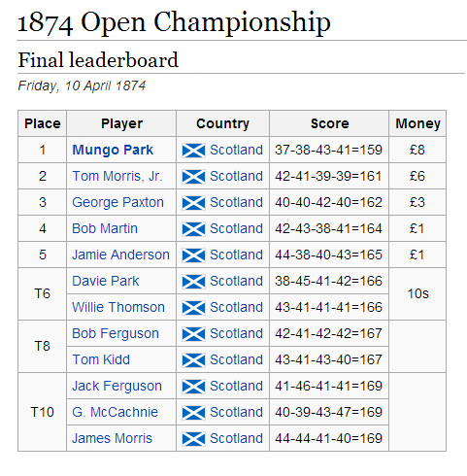Open Scotland link in Davie Park row

coord(236,281)
